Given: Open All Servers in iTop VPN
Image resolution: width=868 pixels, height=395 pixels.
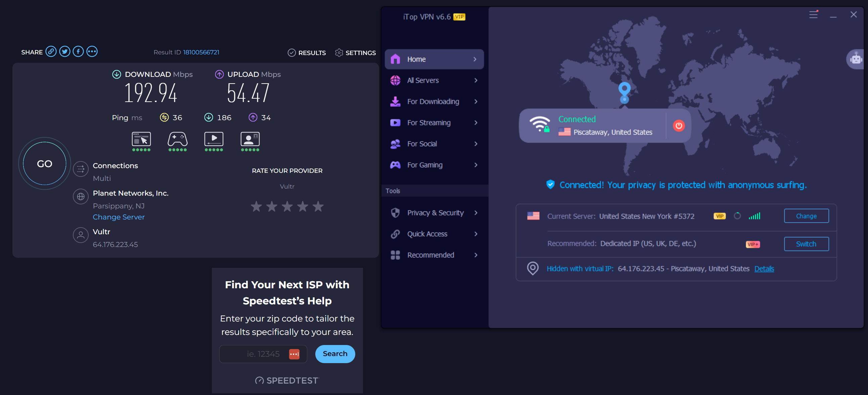Looking at the screenshot, I should (x=434, y=81).
